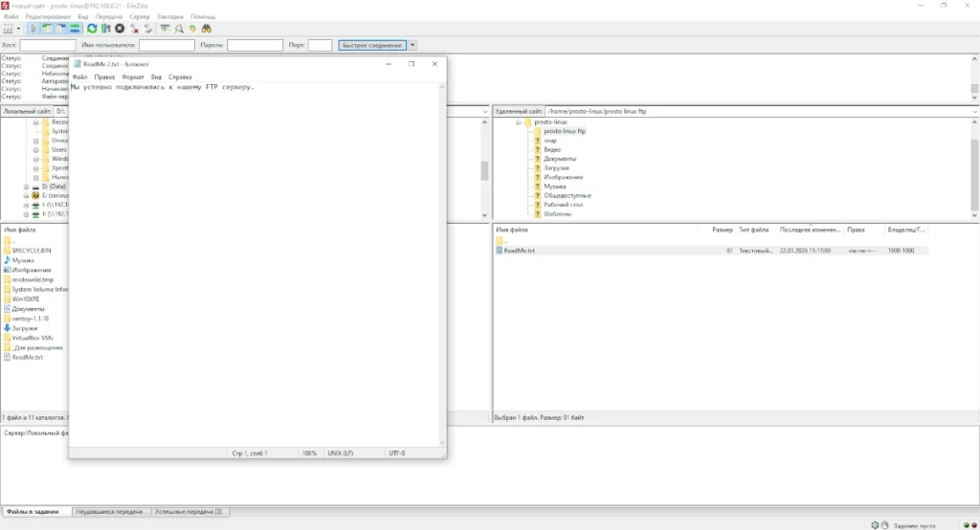Select Шаблоны folder in remote tree

tap(558, 213)
